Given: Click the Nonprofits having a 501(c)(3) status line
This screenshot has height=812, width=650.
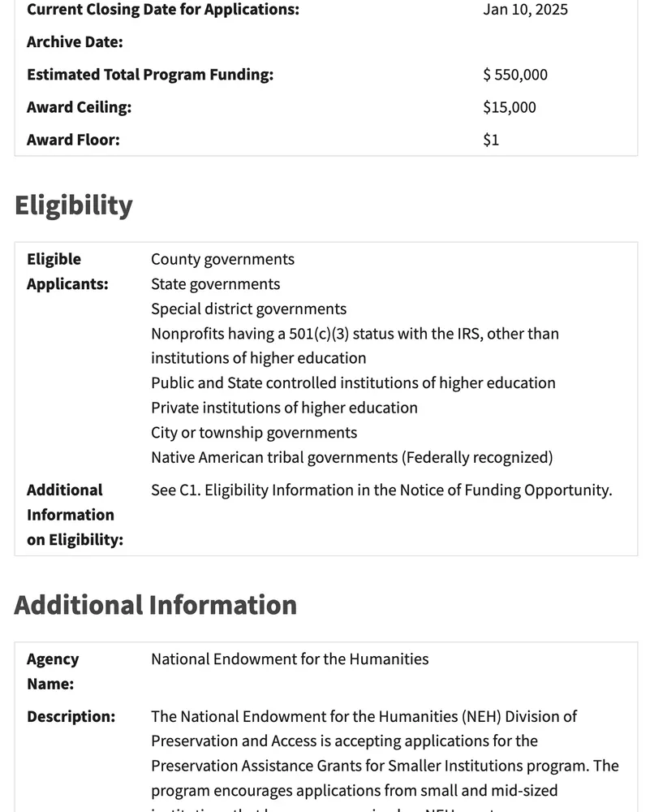Looking at the screenshot, I should click(x=355, y=334).
